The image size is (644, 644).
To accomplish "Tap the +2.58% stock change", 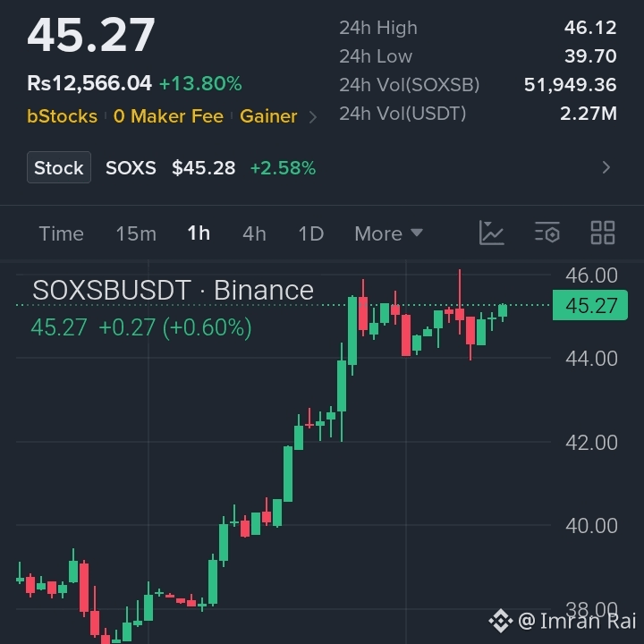I will 283,168.
